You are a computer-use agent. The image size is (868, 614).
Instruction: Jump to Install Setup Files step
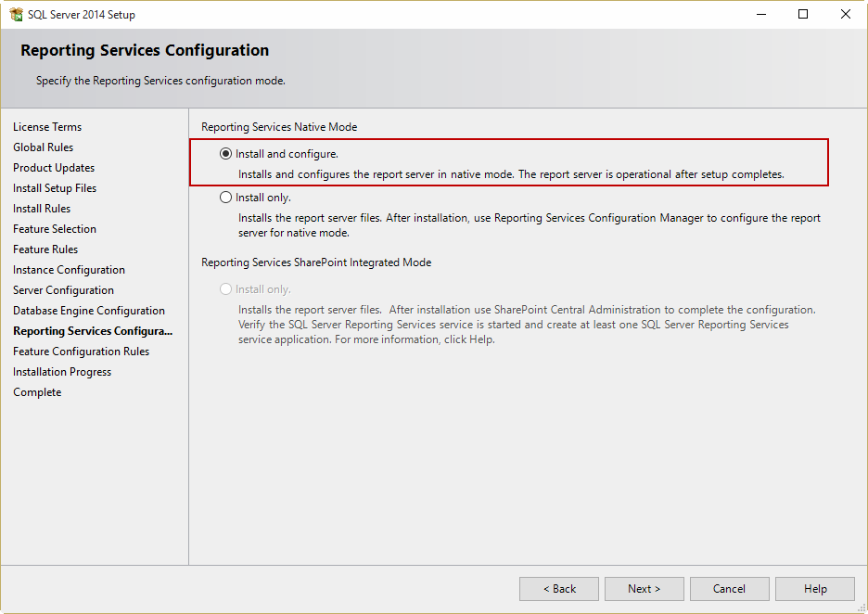(55, 188)
